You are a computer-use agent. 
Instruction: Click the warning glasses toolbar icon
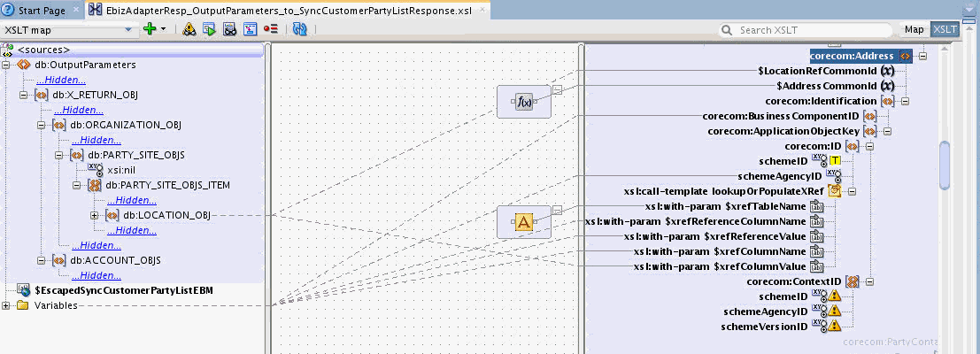click(x=189, y=28)
